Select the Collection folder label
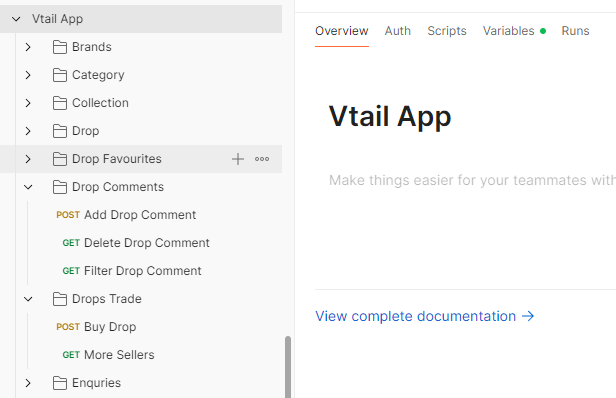The width and height of the screenshot is (616, 398). pos(100,103)
